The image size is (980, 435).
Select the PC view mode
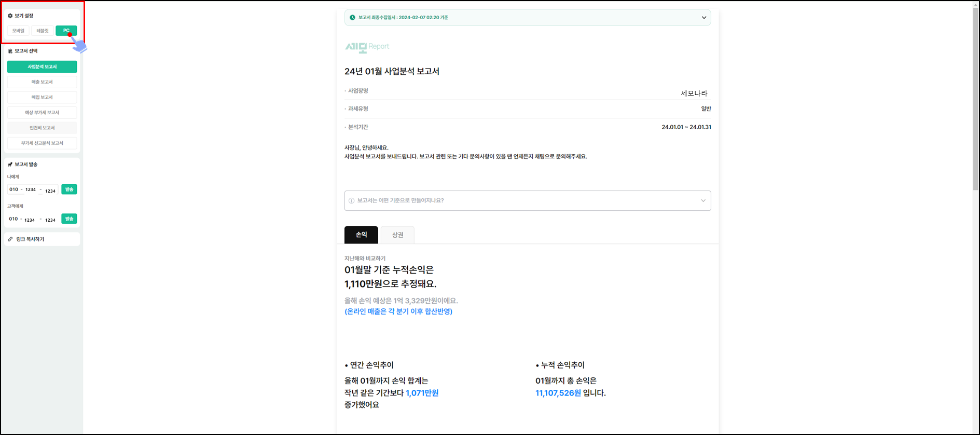(66, 31)
